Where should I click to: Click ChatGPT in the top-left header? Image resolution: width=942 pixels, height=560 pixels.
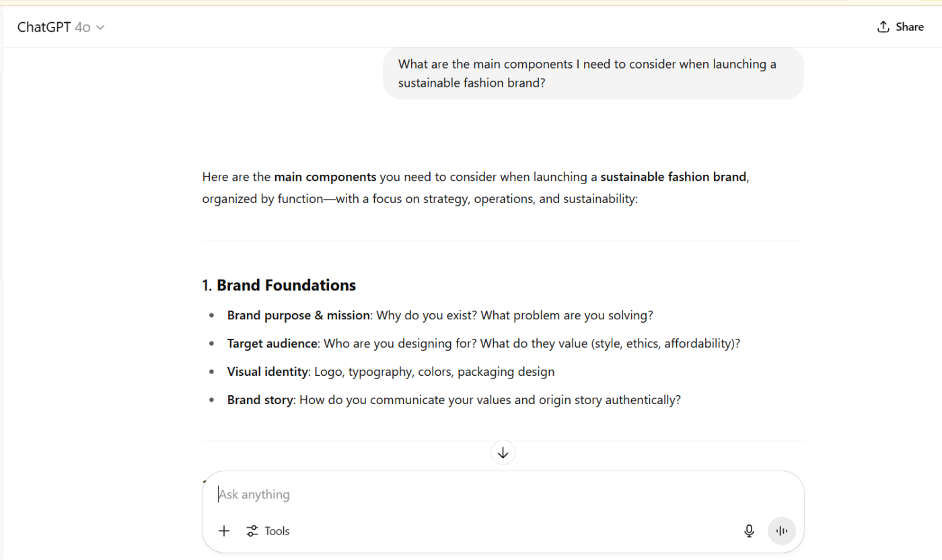[42, 26]
